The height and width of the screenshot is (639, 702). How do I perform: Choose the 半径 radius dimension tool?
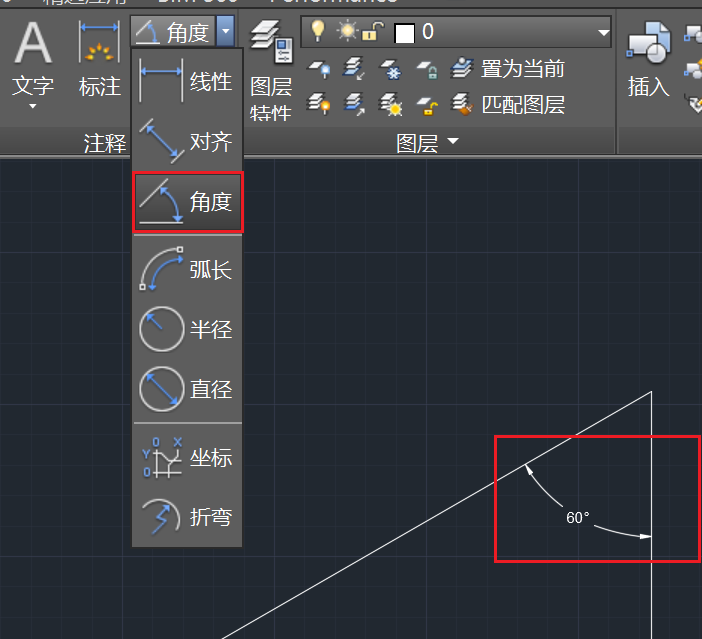(187, 329)
